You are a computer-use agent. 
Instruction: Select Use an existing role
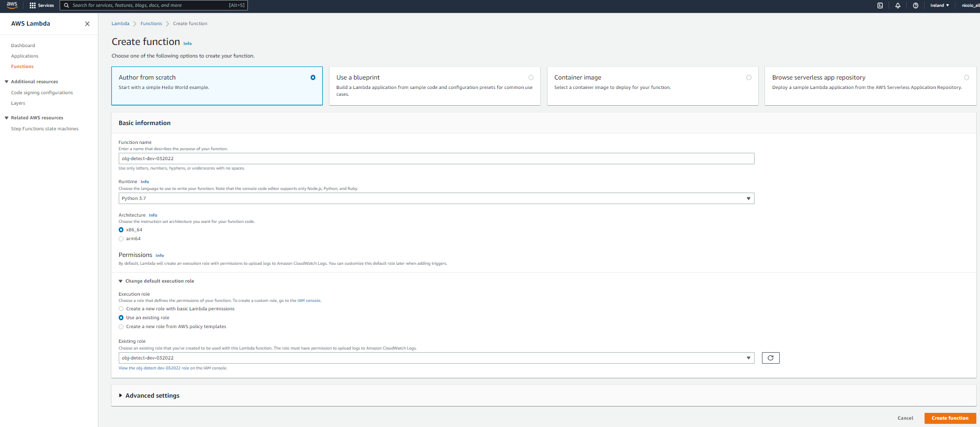[121, 318]
